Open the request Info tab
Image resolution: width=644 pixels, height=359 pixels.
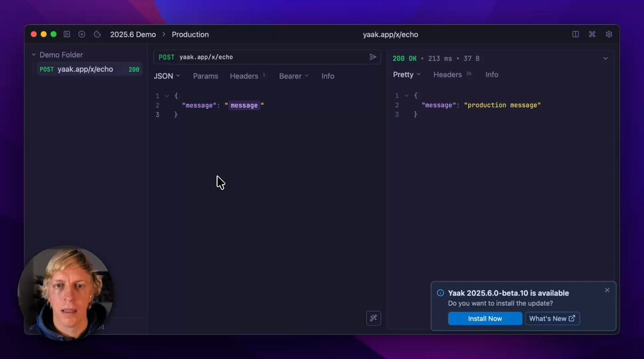(328, 76)
